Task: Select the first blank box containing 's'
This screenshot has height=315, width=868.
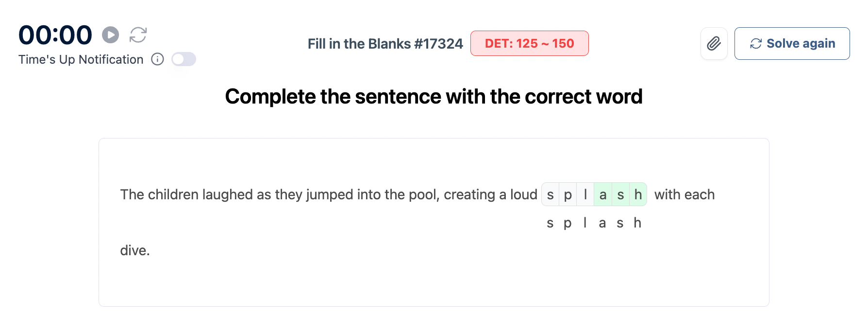Action: click(x=551, y=194)
